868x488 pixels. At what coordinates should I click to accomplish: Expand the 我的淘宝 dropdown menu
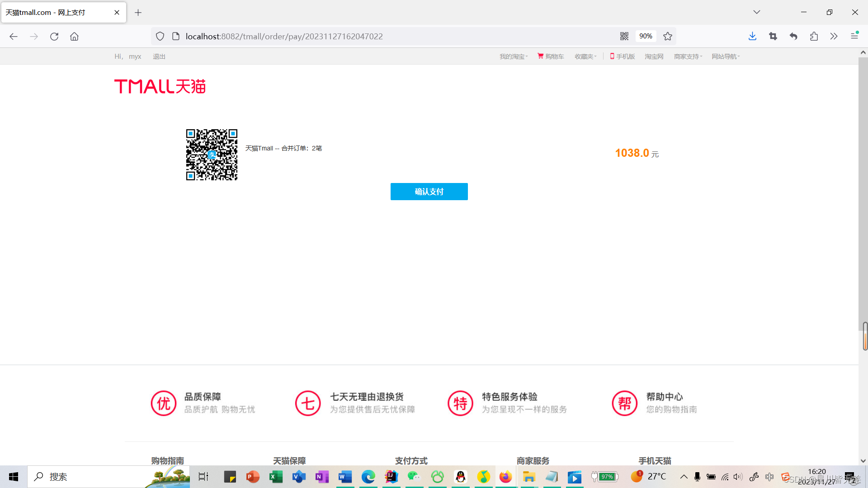click(x=514, y=56)
